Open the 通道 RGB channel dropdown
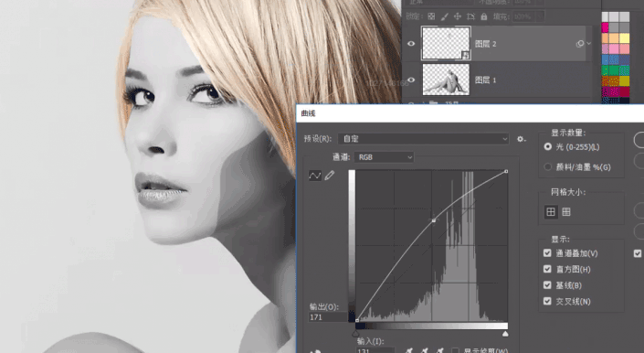The width and height of the screenshot is (644, 353). 385,157
